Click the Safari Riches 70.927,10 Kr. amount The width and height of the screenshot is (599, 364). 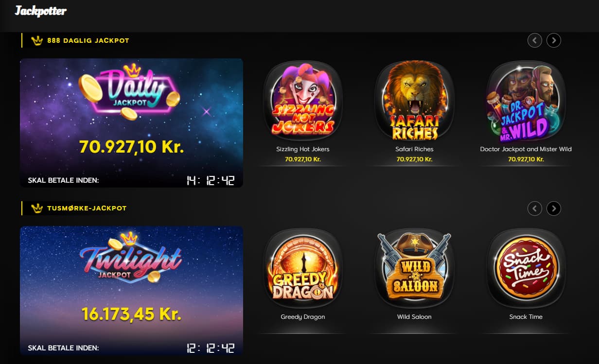click(x=414, y=159)
